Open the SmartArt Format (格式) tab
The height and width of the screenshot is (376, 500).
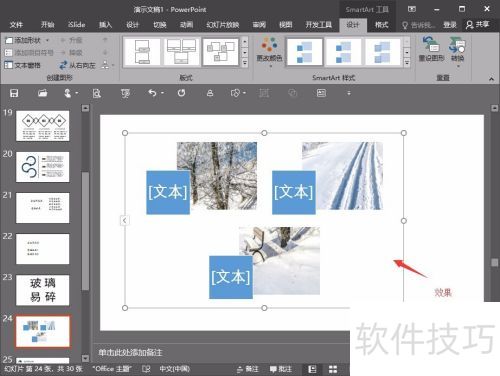[x=381, y=25]
